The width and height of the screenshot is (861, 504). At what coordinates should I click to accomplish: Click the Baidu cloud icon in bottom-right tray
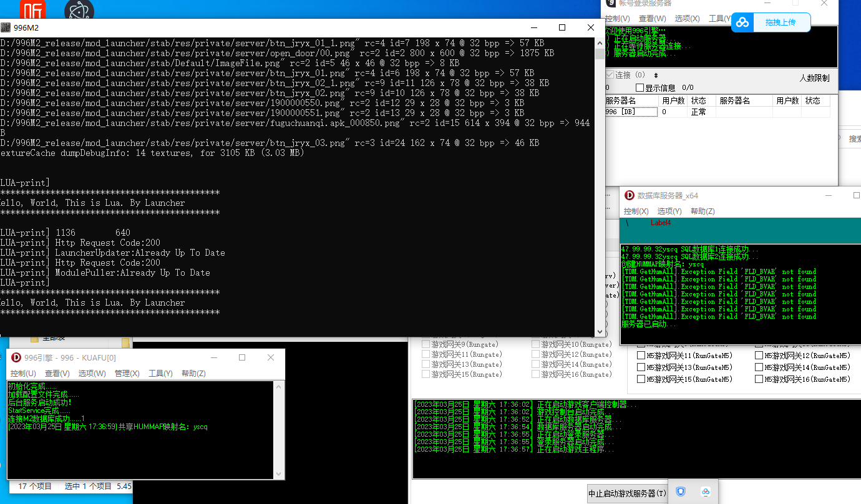pos(707,492)
